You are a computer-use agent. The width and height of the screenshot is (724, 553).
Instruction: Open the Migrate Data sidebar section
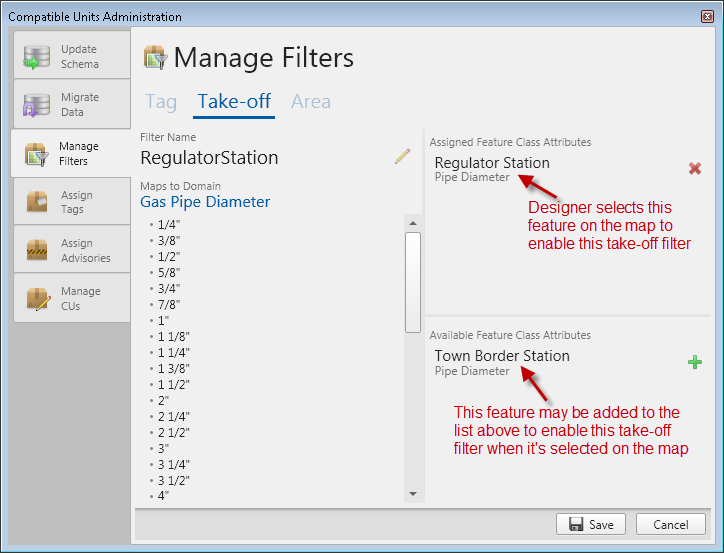click(x=71, y=105)
